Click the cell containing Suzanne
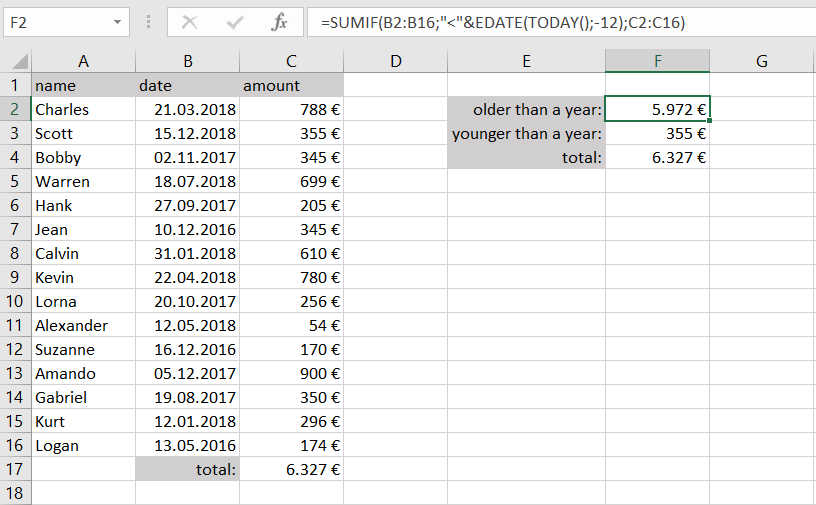The image size is (816, 505). pyautogui.click(x=83, y=349)
